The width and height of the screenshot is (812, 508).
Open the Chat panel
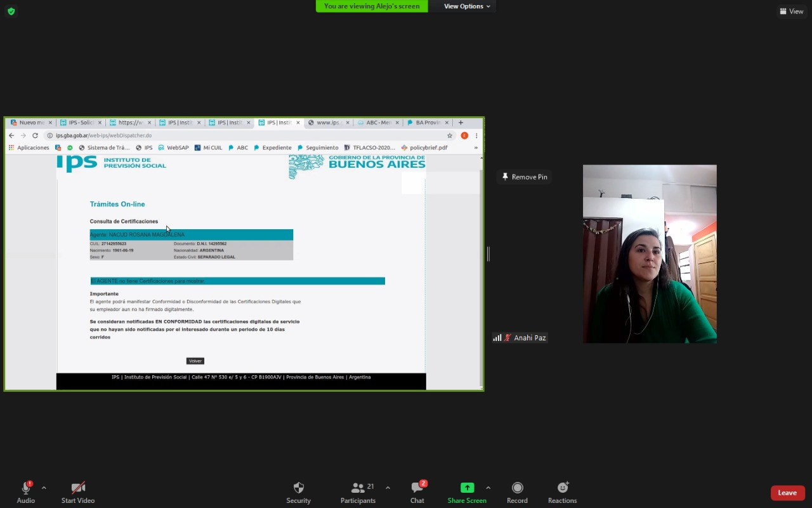[417, 488]
